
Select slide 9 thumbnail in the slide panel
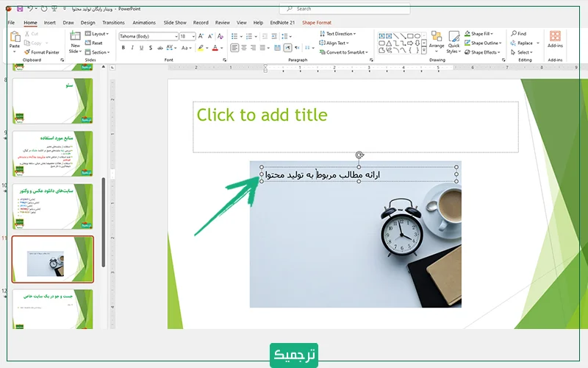coord(52,154)
